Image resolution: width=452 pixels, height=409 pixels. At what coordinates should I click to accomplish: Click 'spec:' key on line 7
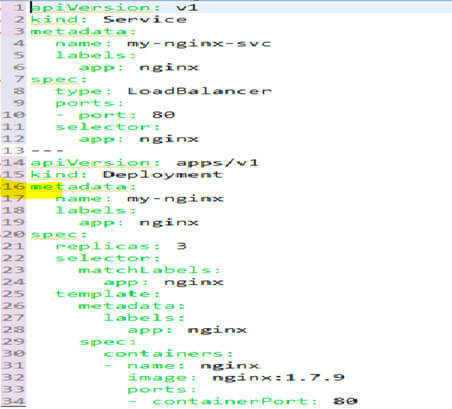[59, 79]
